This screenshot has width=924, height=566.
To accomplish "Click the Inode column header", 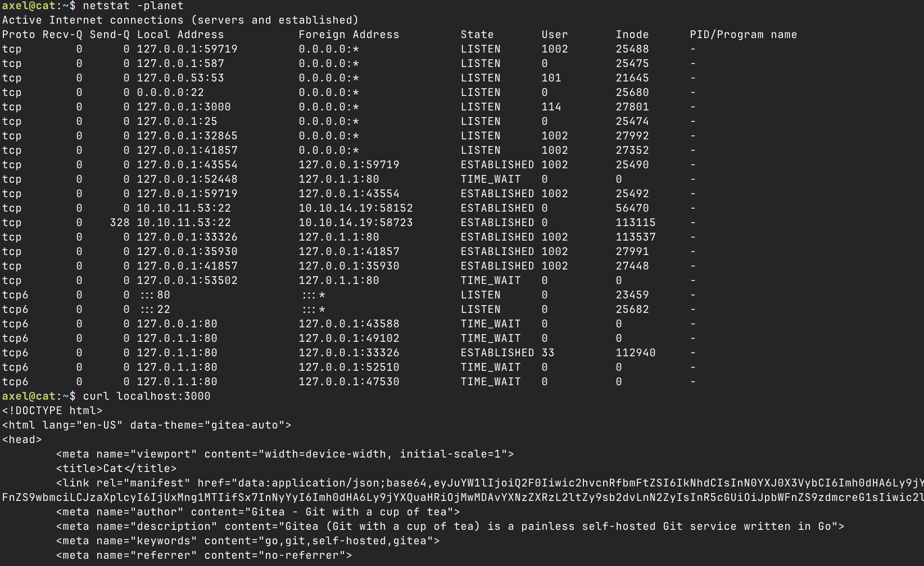I will click(632, 35).
